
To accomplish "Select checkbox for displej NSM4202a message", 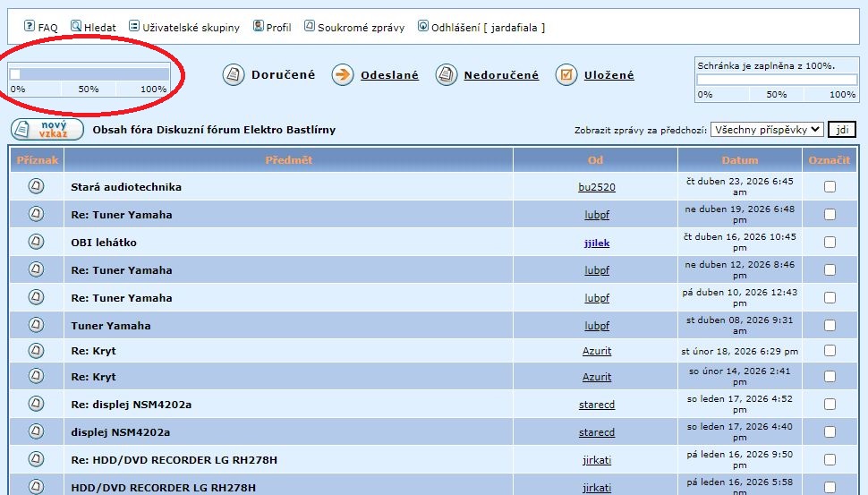I will pyautogui.click(x=830, y=432).
